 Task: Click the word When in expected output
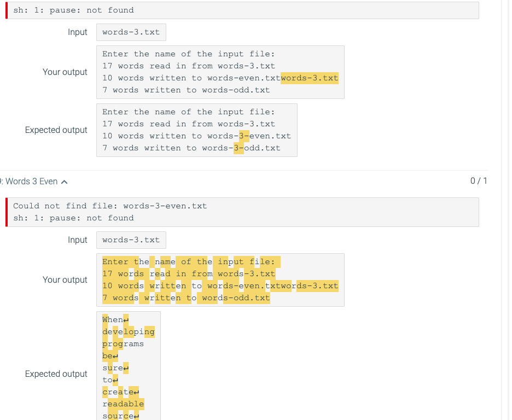[112, 319]
